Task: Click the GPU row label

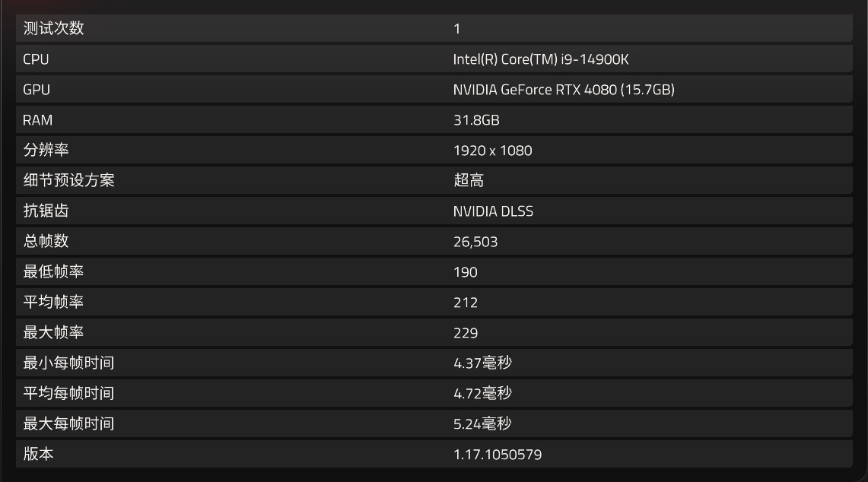Action: [x=37, y=90]
